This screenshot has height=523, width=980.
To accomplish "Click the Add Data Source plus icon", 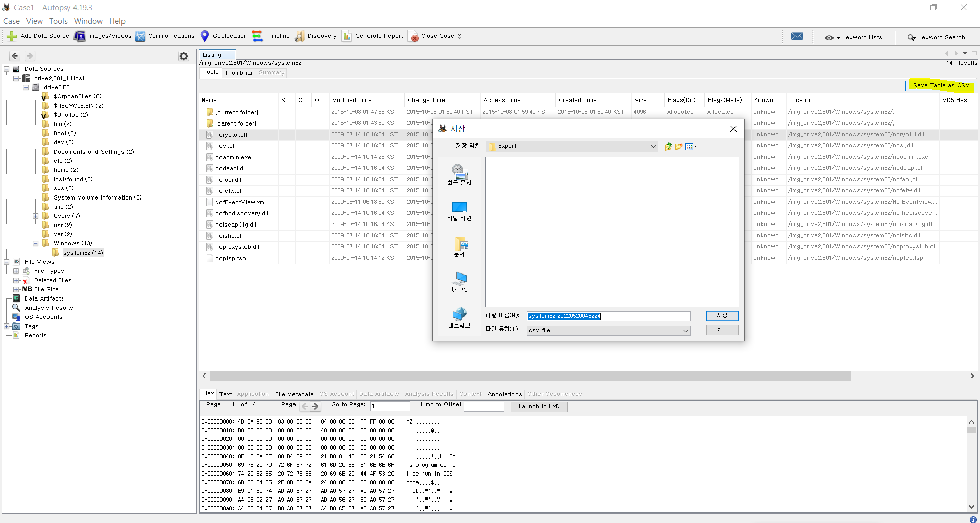I will 12,36.
